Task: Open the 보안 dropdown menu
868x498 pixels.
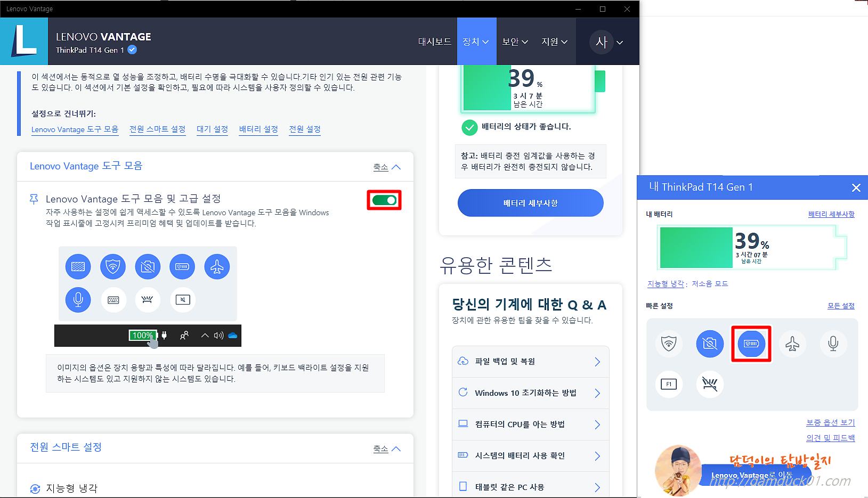Action: pyautogui.click(x=515, y=42)
